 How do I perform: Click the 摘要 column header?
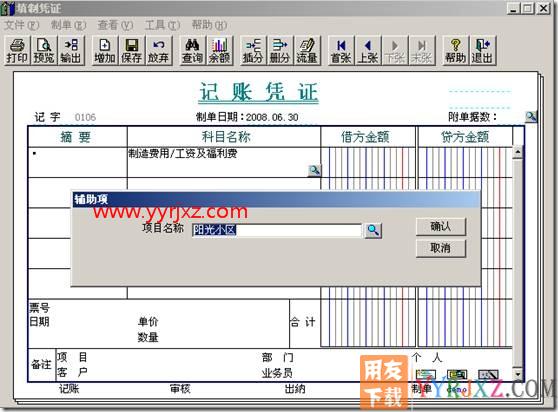point(77,137)
